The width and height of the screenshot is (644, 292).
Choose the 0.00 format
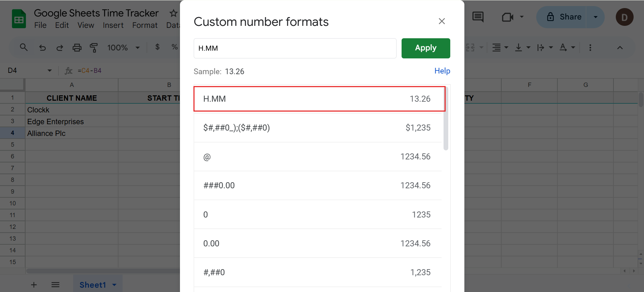pyautogui.click(x=318, y=243)
